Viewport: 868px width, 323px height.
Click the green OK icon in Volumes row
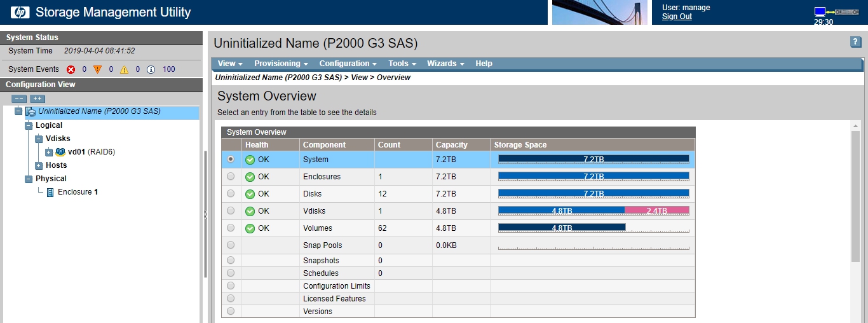click(250, 228)
